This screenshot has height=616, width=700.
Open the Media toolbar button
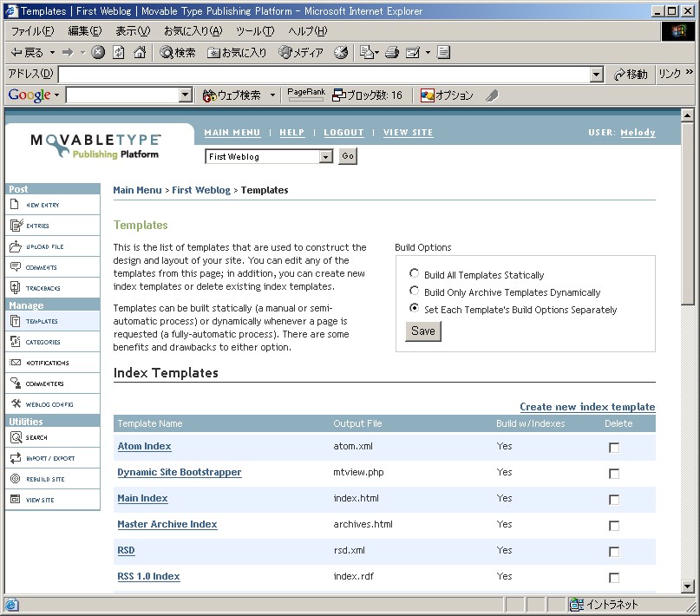pyautogui.click(x=300, y=52)
